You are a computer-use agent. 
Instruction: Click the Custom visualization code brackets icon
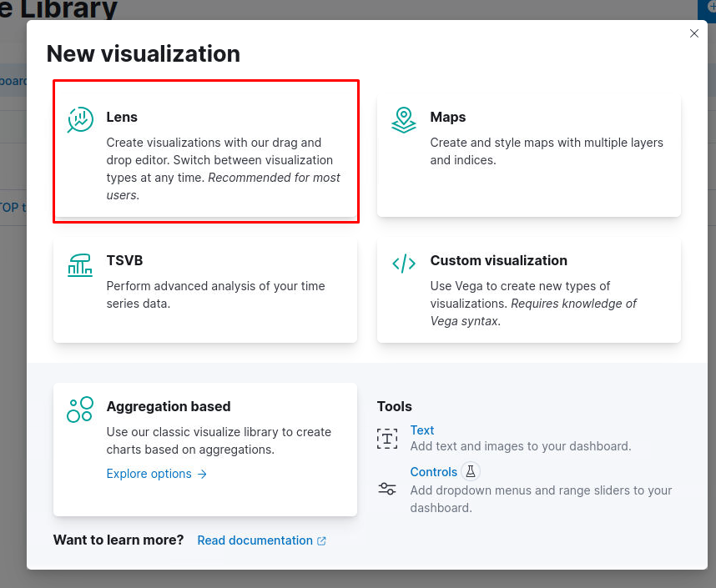coord(404,264)
